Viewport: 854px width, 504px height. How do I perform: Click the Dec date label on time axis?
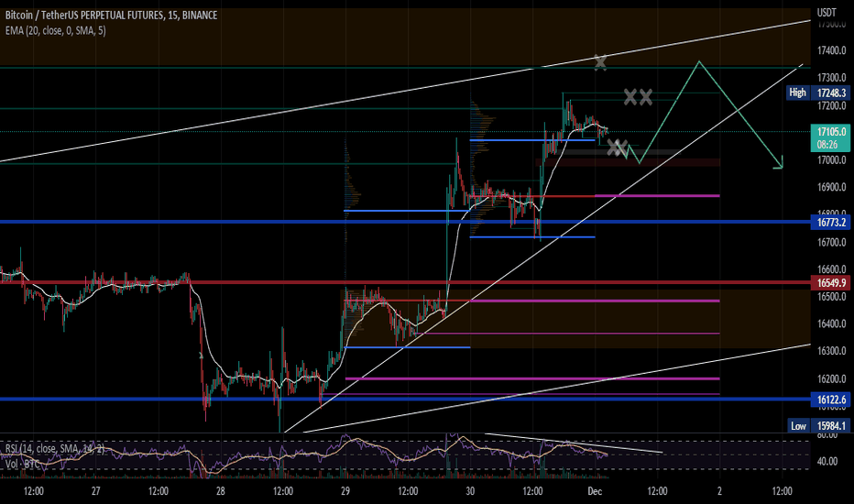point(595,491)
